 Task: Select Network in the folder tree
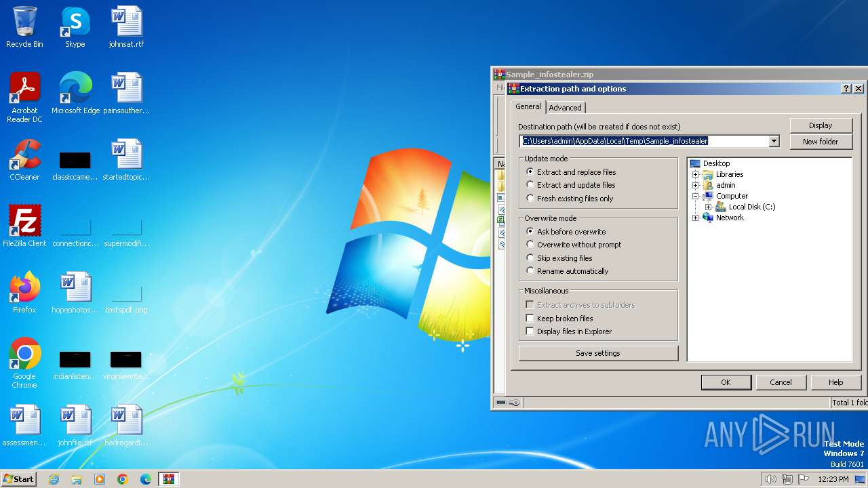coord(730,218)
